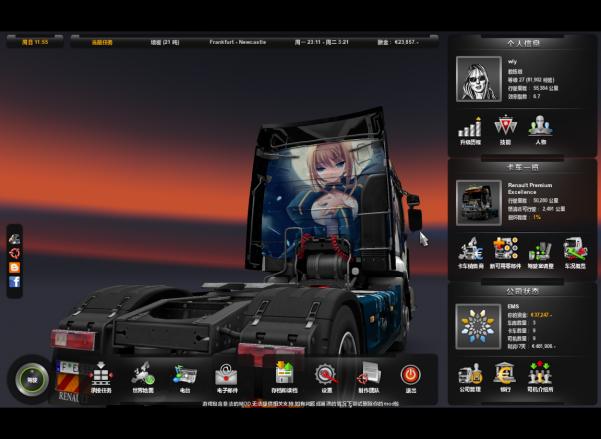Open the truck dealer icon
Screen dimensions: 601x439
coord(470,249)
